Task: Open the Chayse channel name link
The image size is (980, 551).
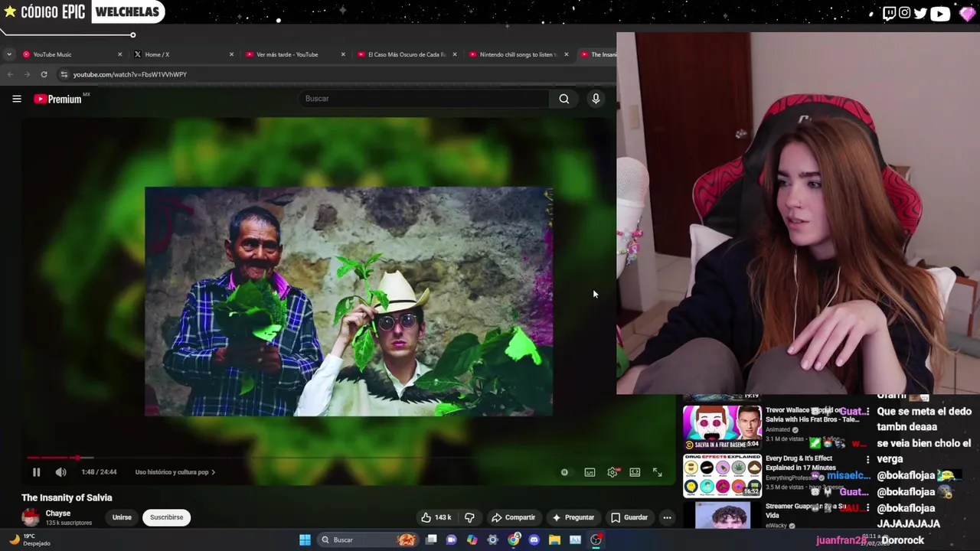Action: (58, 514)
